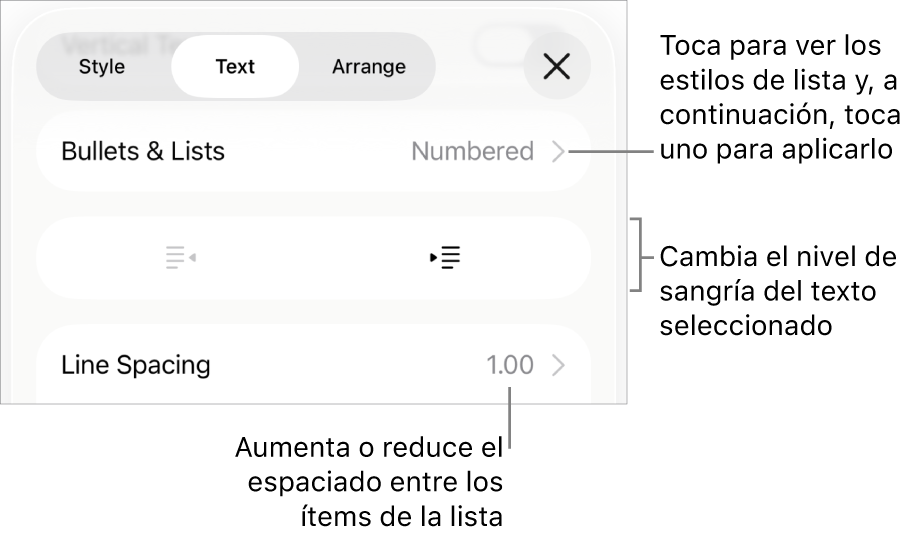
Task: Click the gap between Bullets and indent rows
Action: [x=313, y=204]
